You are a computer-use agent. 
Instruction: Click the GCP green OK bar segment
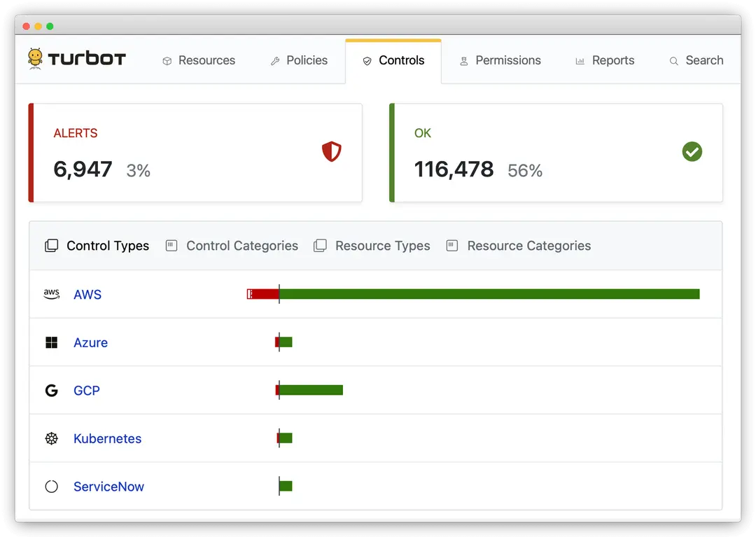pos(311,390)
